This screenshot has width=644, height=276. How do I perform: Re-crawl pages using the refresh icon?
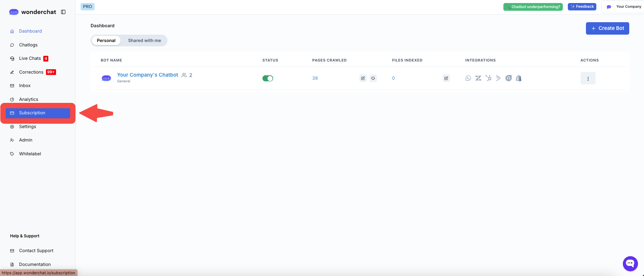point(373,78)
